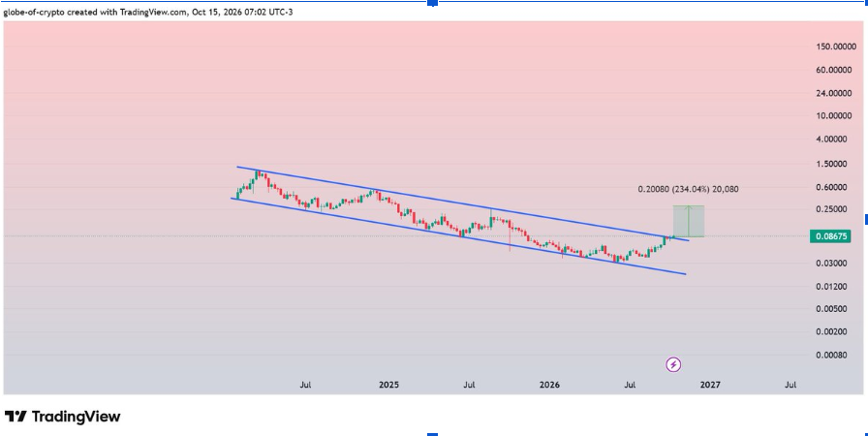Click the Jul label between 2025 and 2026

click(470, 385)
